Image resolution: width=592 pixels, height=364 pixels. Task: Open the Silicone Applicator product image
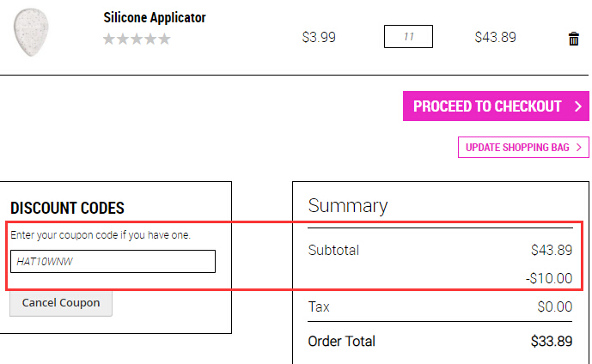point(31,33)
